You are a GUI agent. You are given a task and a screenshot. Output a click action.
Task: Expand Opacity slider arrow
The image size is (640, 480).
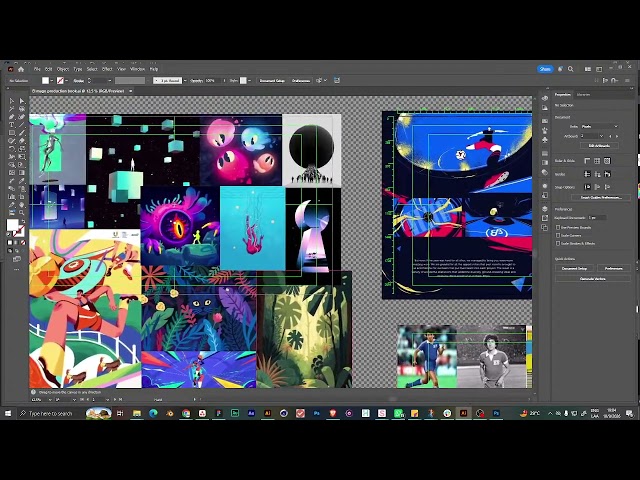[224, 80]
